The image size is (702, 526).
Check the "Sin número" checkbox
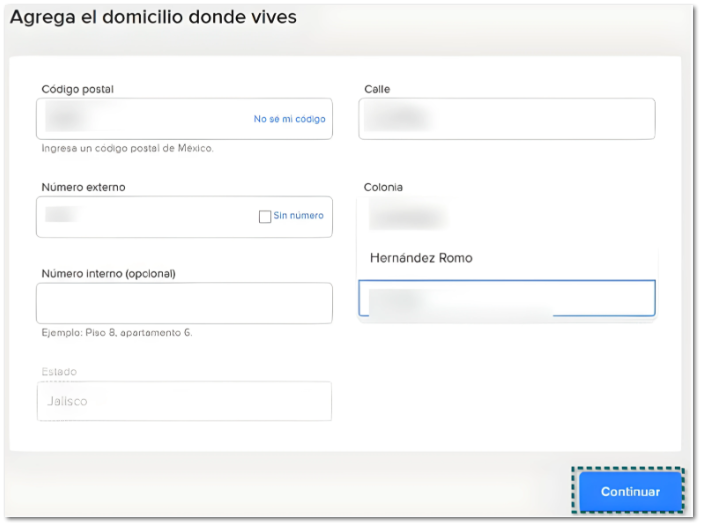[x=265, y=216]
